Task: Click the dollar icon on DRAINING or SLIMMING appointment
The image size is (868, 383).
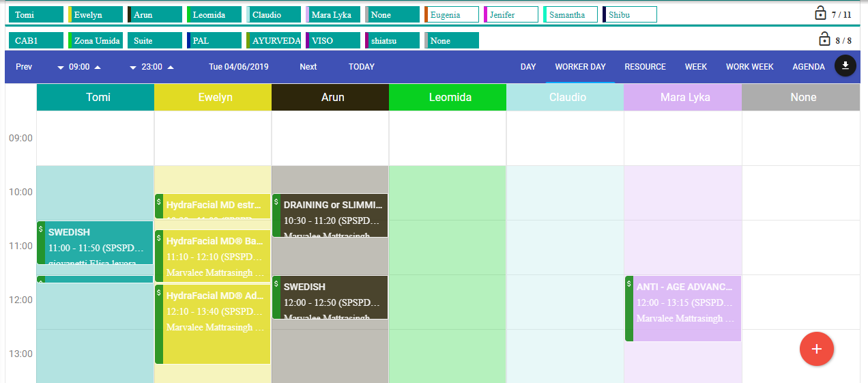Action: (276, 201)
